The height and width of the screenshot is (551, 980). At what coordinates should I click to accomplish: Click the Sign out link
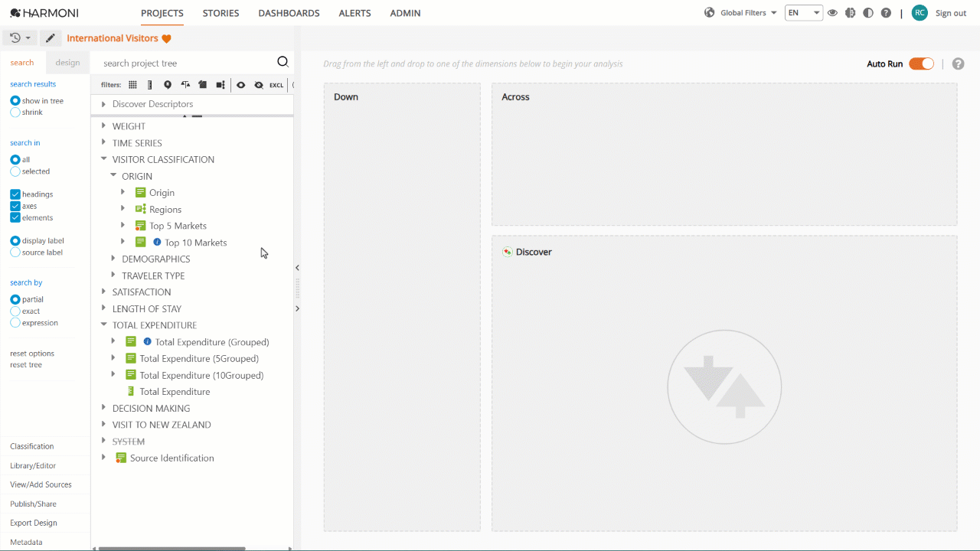[x=951, y=13]
